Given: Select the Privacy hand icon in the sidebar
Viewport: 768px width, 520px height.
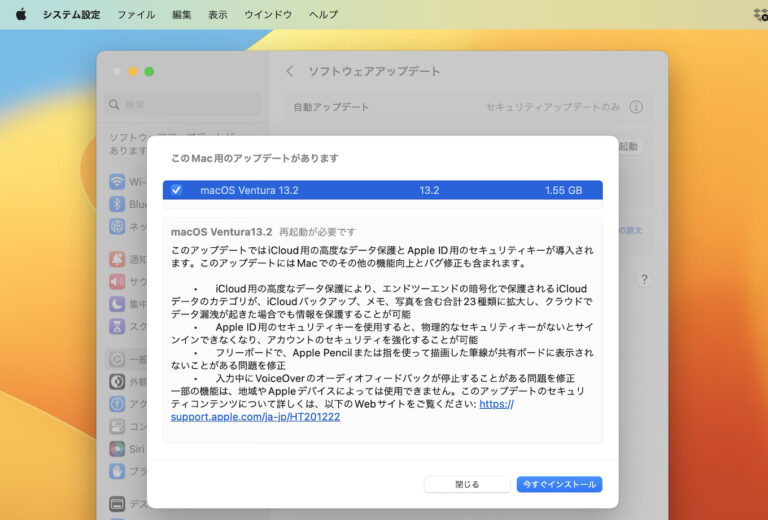Looking at the screenshot, I should (x=117, y=471).
